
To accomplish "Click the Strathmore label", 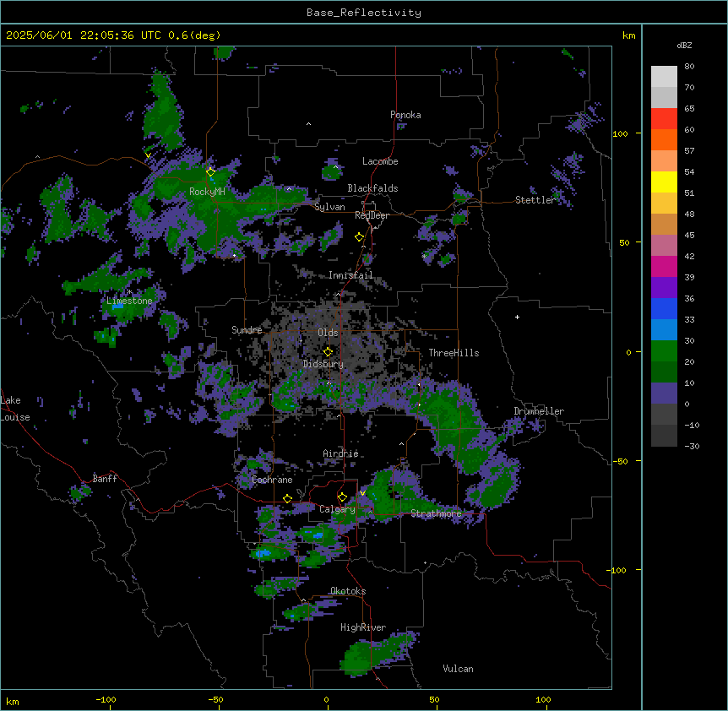I will click(x=436, y=513).
